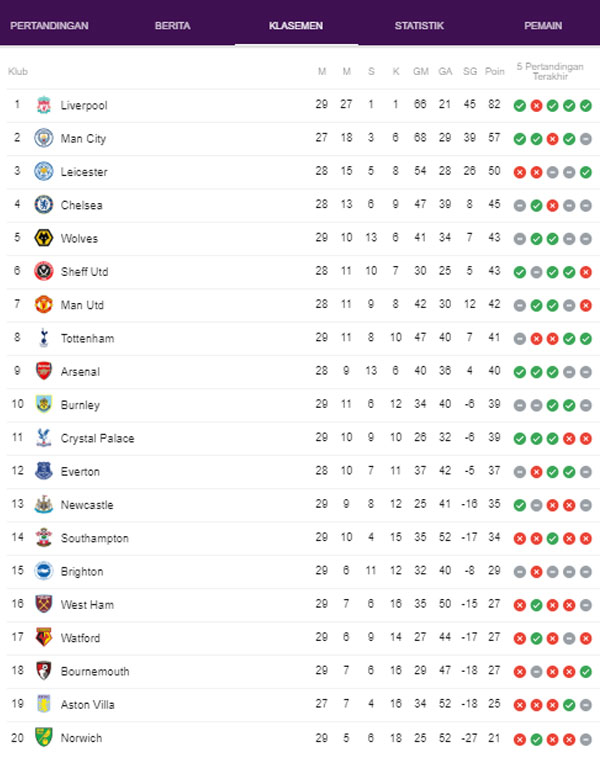
Task: Click the Man City club crest
Action: pos(43,138)
